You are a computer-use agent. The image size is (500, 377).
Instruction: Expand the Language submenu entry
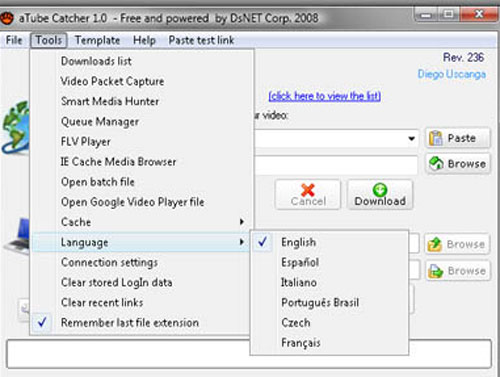(x=141, y=242)
